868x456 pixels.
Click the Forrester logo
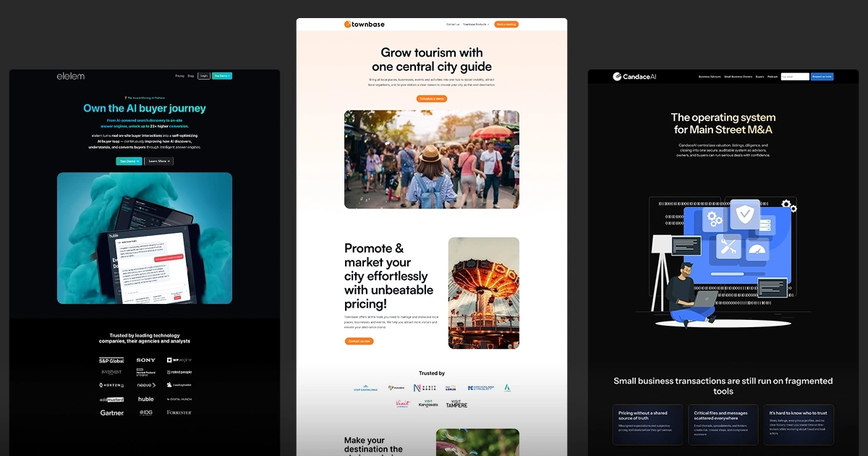pyautogui.click(x=179, y=413)
